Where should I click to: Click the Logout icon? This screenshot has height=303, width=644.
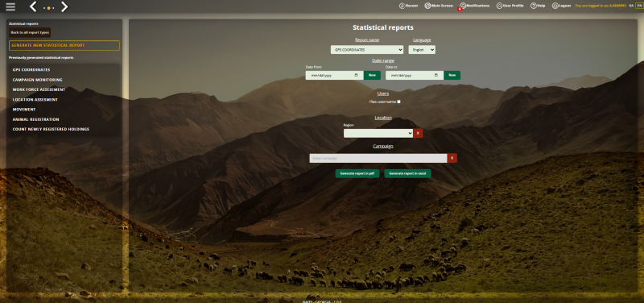pyautogui.click(x=555, y=6)
